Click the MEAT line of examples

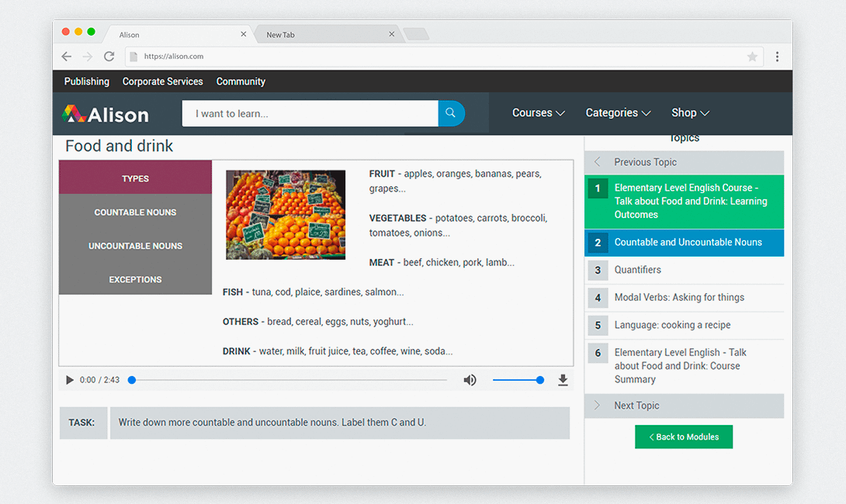pyautogui.click(x=442, y=263)
